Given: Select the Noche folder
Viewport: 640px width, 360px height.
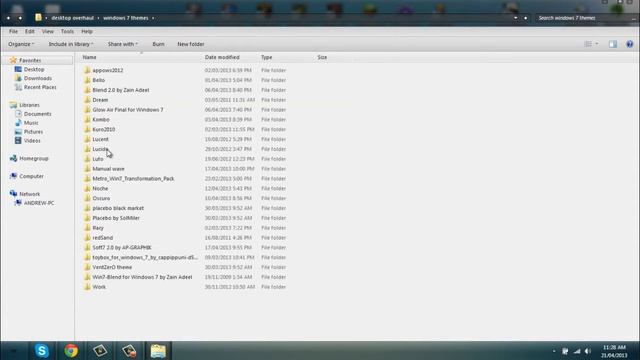Looking at the screenshot, I should [100, 188].
